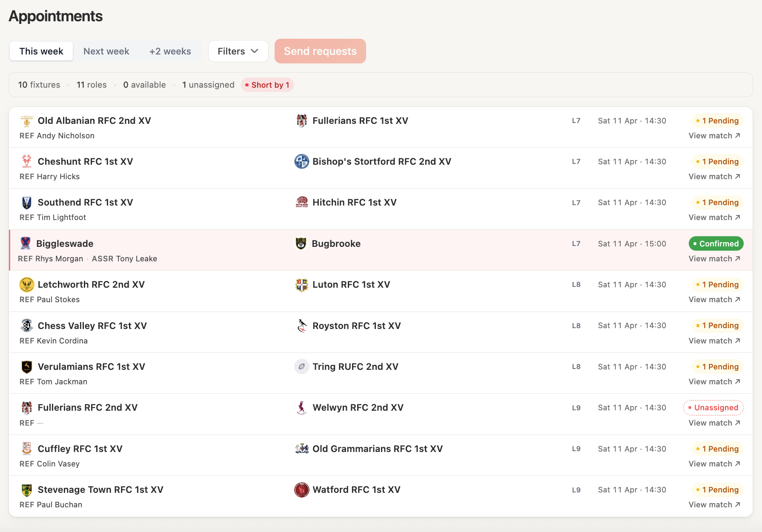Click the Biggleswade club crest

pyautogui.click(x=26, y=243)
